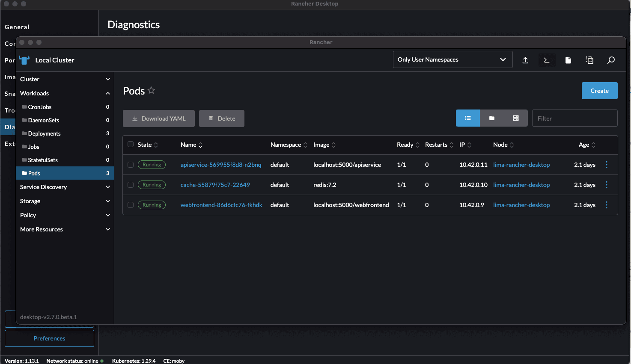Click the redis:7.2 image cell
This screenshot has width=631, height=364.
[325, 185]
